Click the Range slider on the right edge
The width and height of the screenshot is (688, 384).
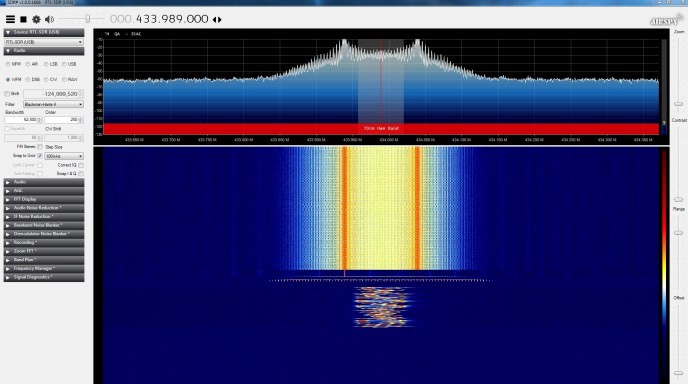pos(678,233)
